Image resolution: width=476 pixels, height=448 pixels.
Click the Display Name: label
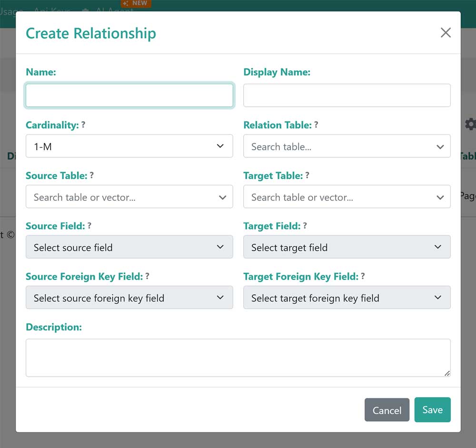tap(277, 72)
